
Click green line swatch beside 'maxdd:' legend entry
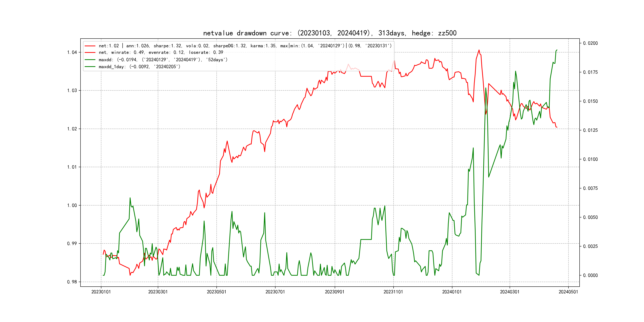[x=90, y=60]
